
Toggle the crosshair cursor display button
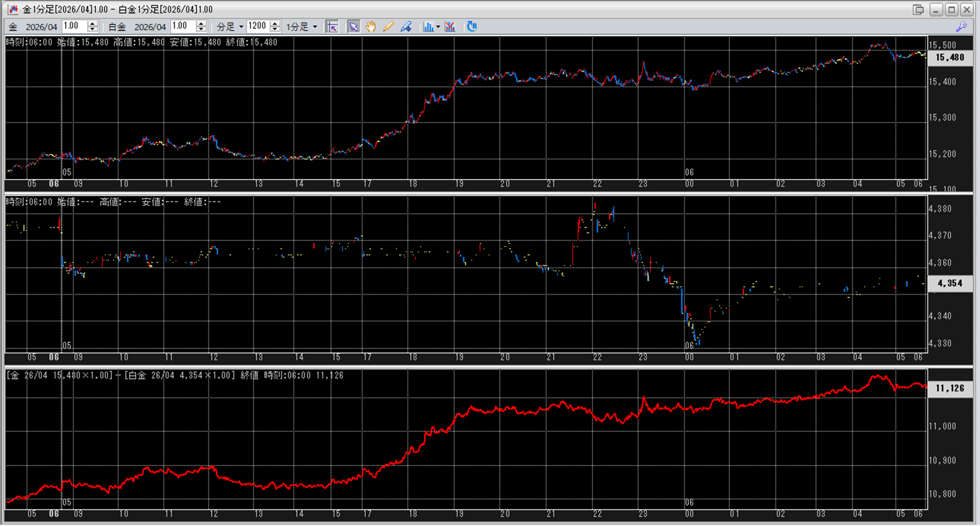332,27
